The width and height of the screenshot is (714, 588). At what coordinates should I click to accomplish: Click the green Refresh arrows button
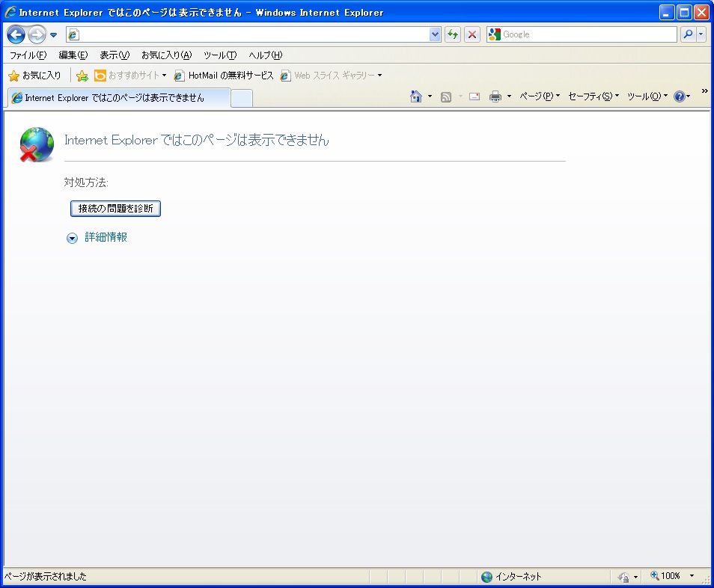[x=453, y=34]
